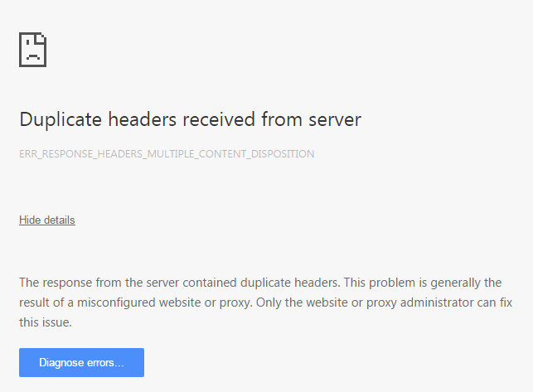Click the word 'headers' in the heading
Image resolution: width=533 pixels, height=392 pixels.
137,119
